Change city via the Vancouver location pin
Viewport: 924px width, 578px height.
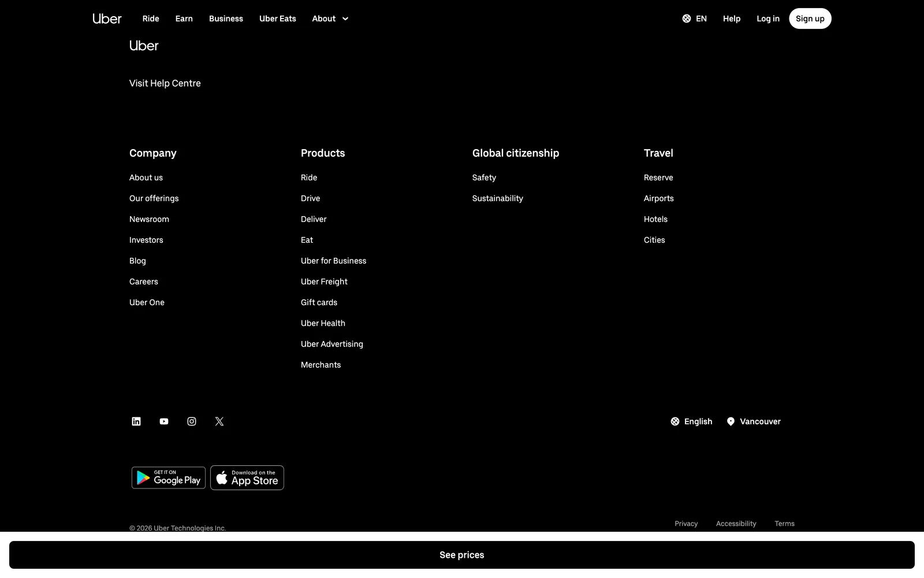coord(754,421)
